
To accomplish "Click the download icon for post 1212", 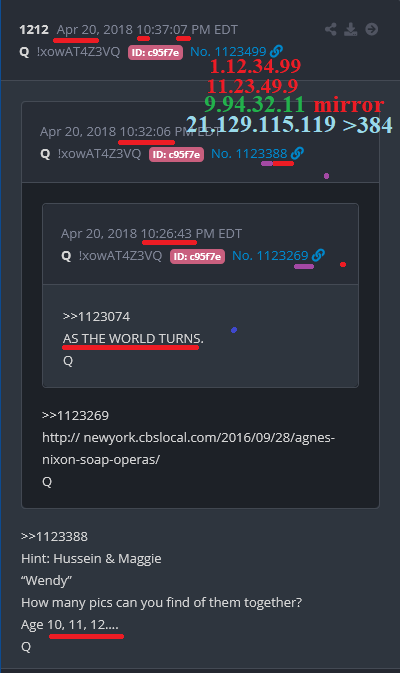I will pyautogui.click(x=351, y=29).
